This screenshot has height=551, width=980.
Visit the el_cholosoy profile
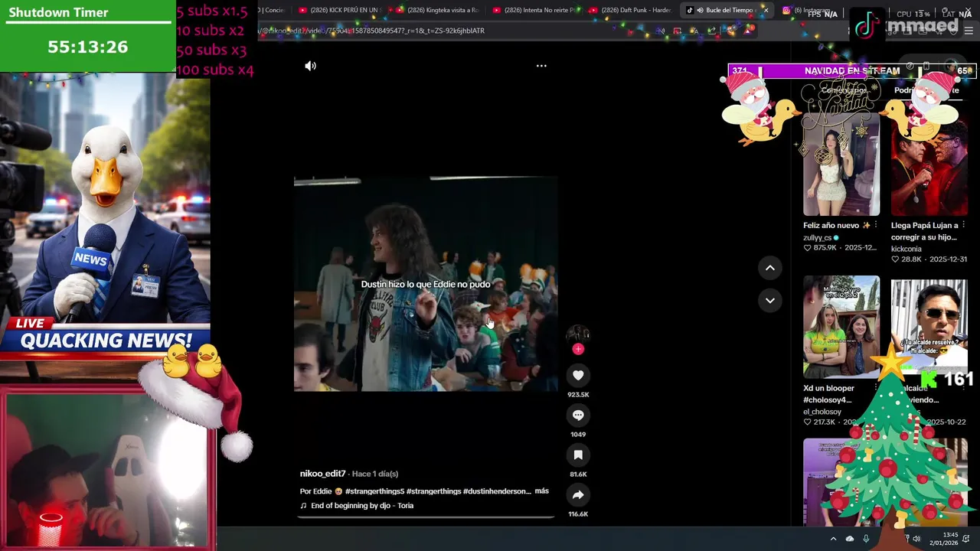[x=822, y=412]
